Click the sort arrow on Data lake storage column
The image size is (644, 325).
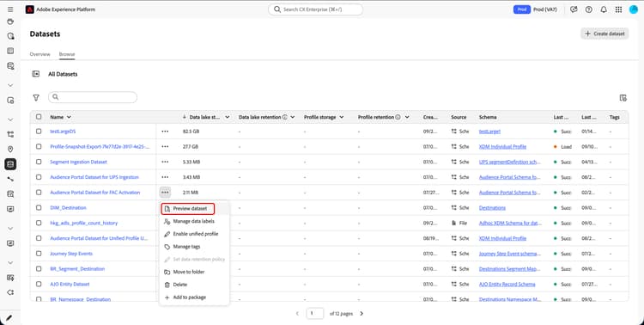pos(185,117)
